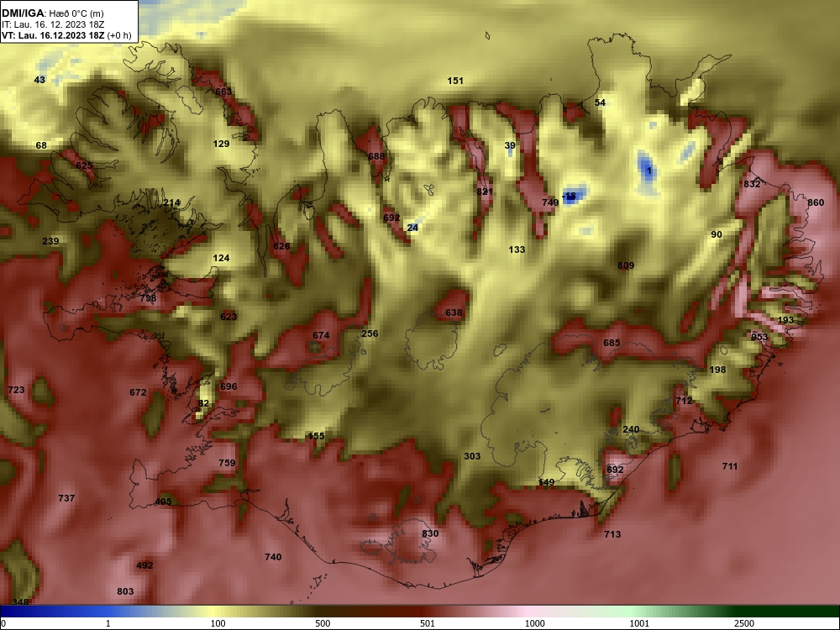Select the map value 821
This screenshot has width=840, height=630.
point(485,192)
